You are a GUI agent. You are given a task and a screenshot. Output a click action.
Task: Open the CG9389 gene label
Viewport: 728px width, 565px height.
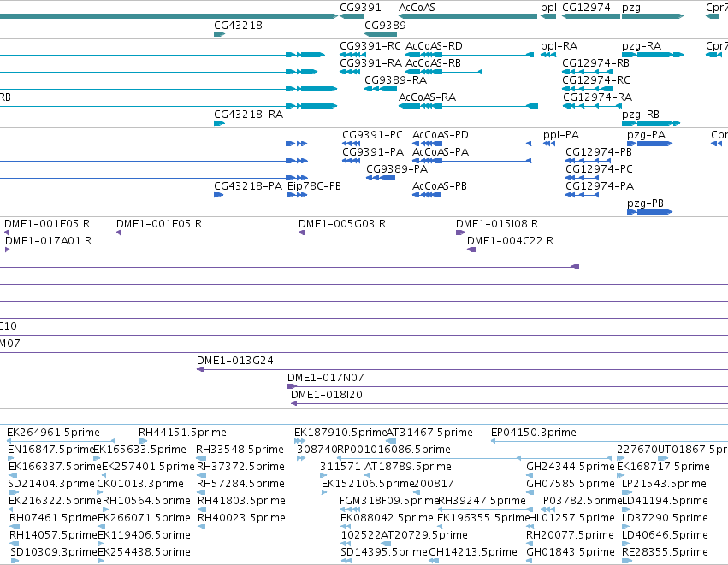point(385,25)
